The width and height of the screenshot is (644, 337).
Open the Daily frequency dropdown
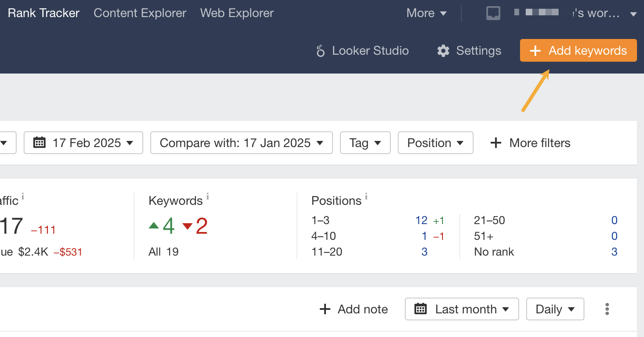(x=555, y=309)
